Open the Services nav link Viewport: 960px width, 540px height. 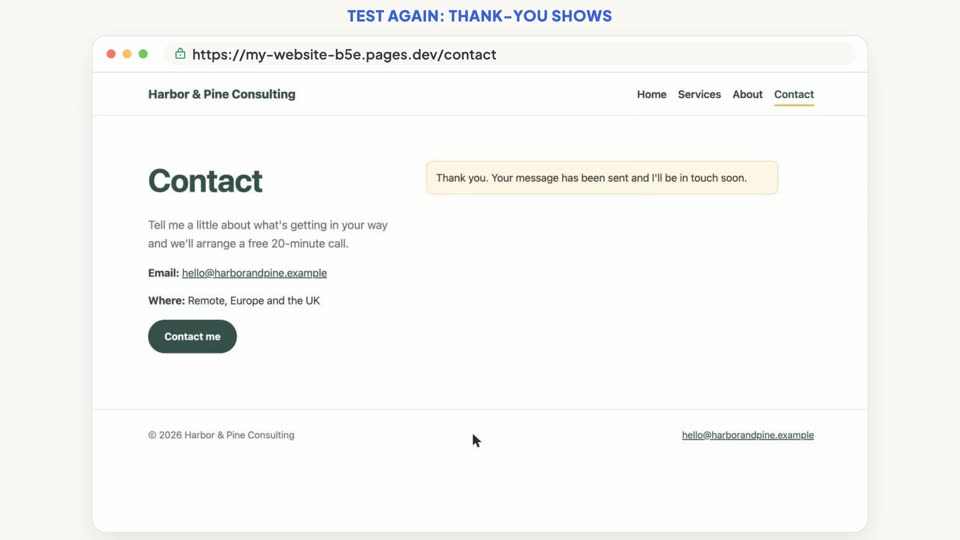tap(699, 94)
